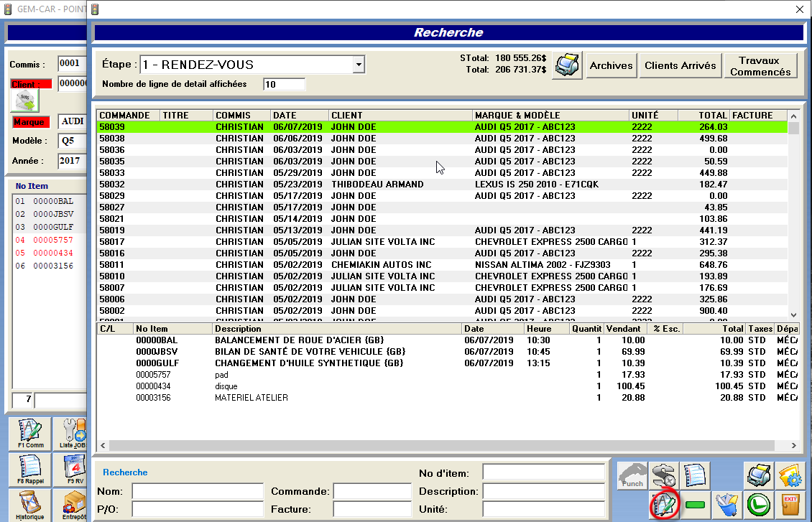Click the order list scrollbar down arrow
The image size is (812, 522).
793,314
